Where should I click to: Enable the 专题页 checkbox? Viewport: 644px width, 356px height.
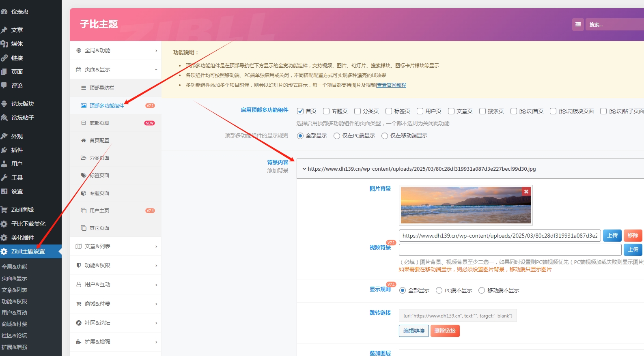[x=326, y=111]
